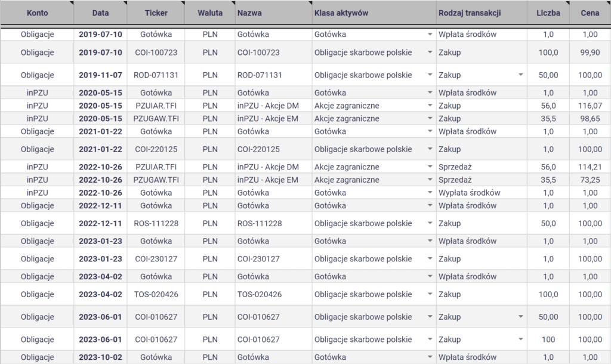The height and width of the screenshot is (364, 611).
Task: Click the Klasa aktywów column header
Action: pyautogui.click(x=341, y=13)
